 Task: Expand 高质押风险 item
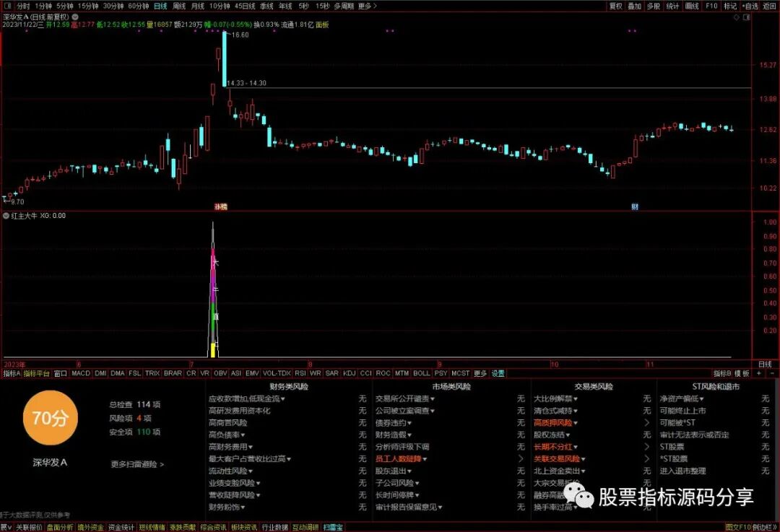pyautogui.click(x=555, y=422)
